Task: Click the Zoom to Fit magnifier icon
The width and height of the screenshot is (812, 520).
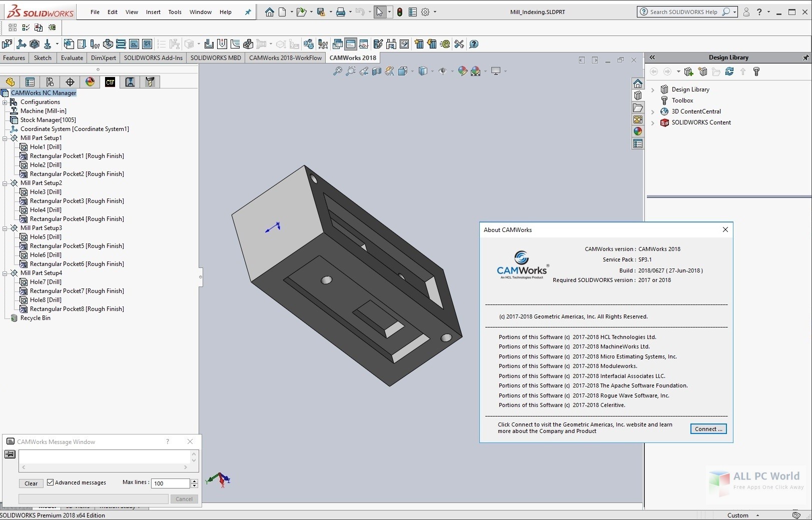Action: point(338,71)
